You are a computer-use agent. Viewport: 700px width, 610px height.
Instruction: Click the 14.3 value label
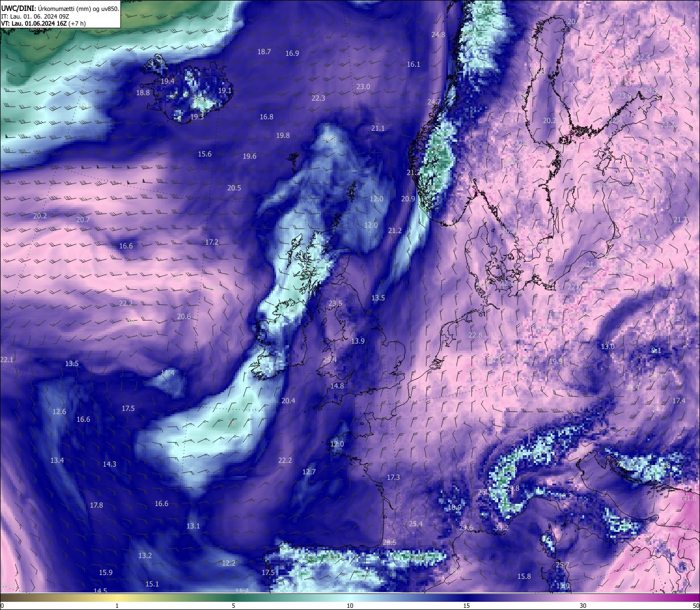tap(109, 464)
